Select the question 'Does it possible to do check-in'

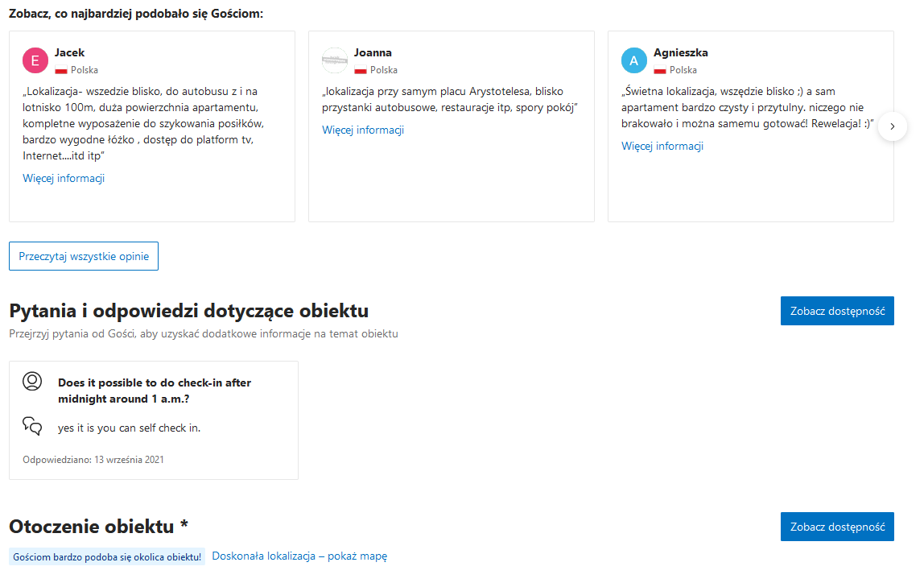coord(155,391)
